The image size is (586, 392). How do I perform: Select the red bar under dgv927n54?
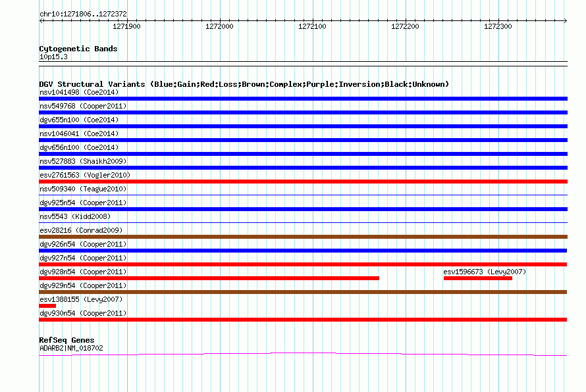pyautogui.click(x=303, y=264)
